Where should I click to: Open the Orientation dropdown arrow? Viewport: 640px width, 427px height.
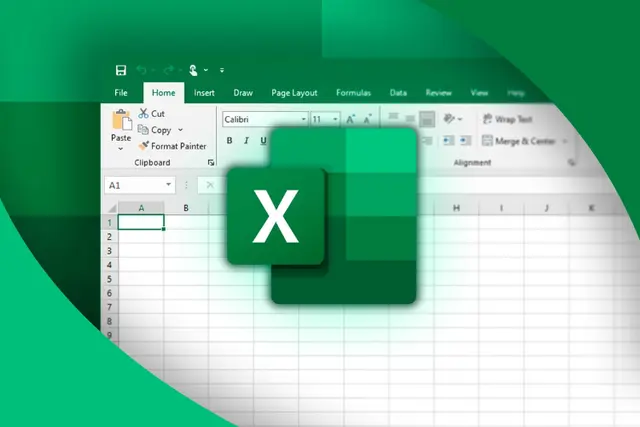(x=460, y=119)
